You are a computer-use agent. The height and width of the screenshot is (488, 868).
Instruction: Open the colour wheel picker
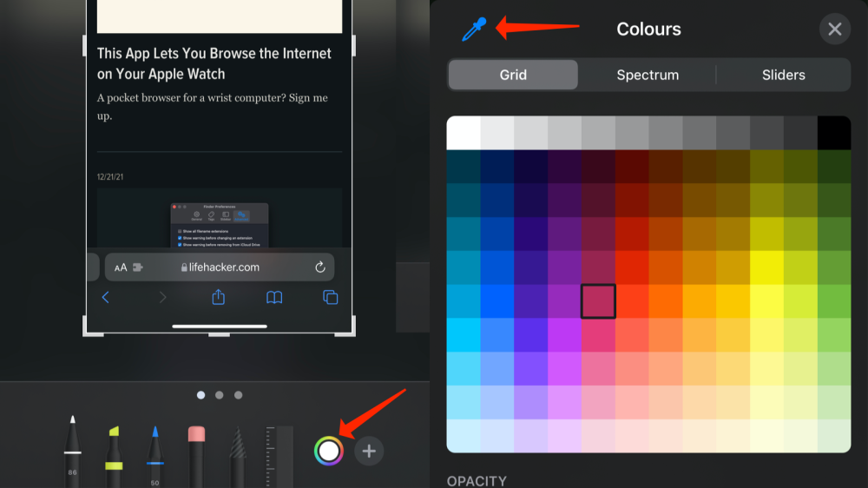329,451
